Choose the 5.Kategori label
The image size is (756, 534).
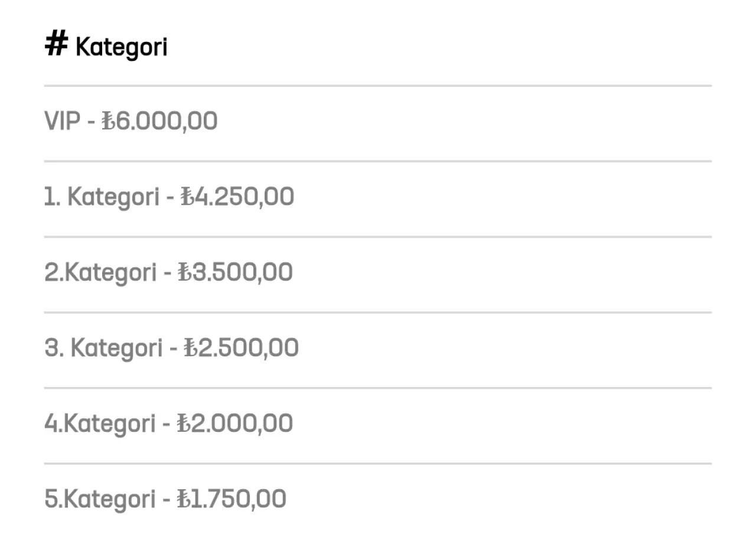coord(100,499)
